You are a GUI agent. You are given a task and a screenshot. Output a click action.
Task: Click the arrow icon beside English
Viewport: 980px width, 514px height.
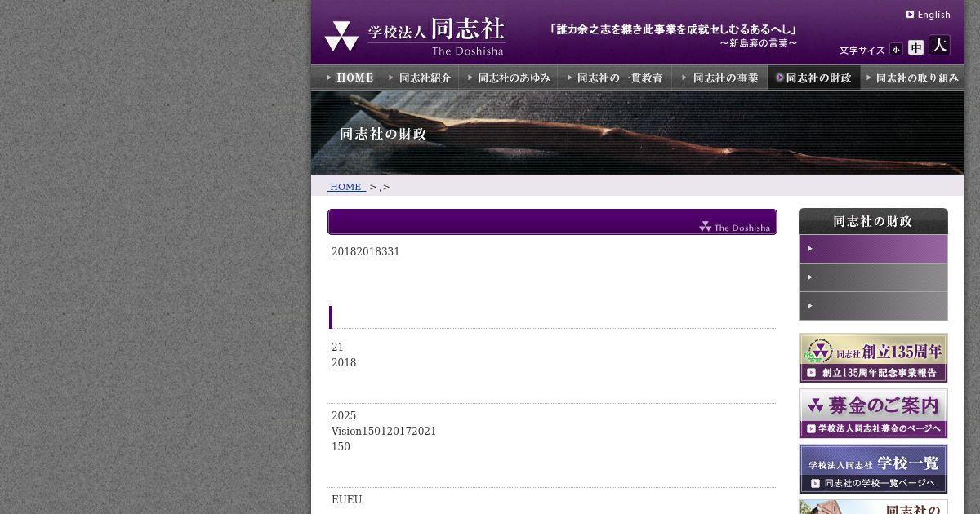pyautogui.click(x=910, y=15)
